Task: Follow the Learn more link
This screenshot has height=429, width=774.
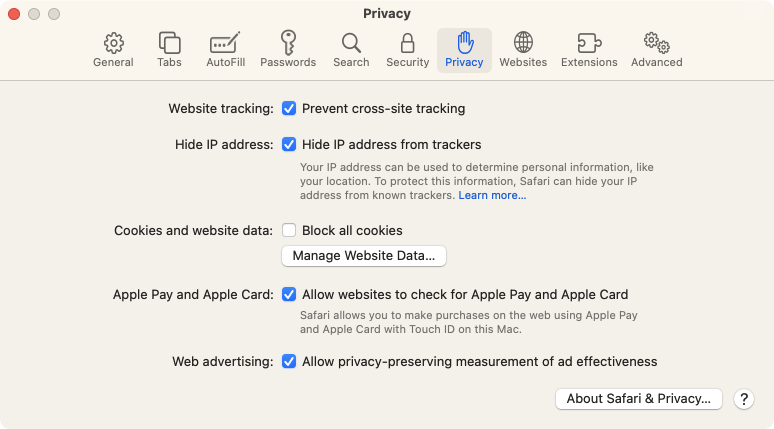Action: [492, 195]
